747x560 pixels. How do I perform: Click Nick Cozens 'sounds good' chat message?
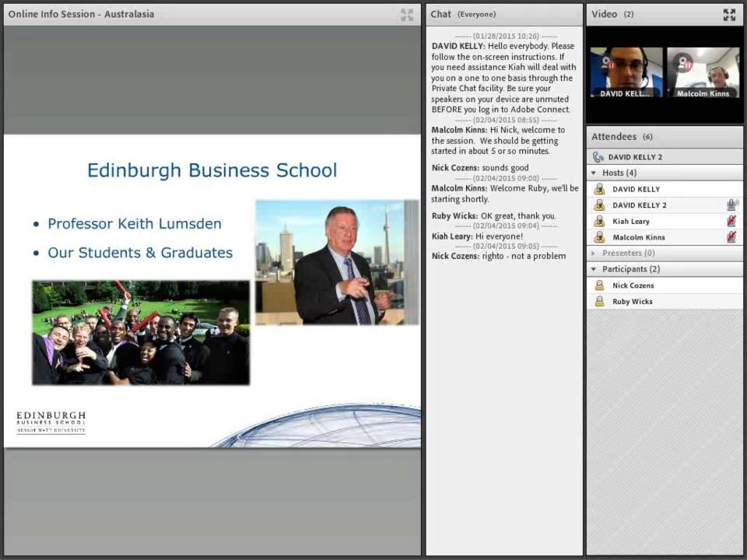(480, 168)
